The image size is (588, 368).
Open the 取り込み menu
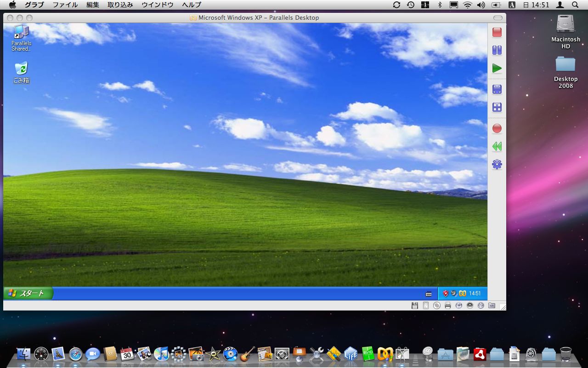[120, 5]
